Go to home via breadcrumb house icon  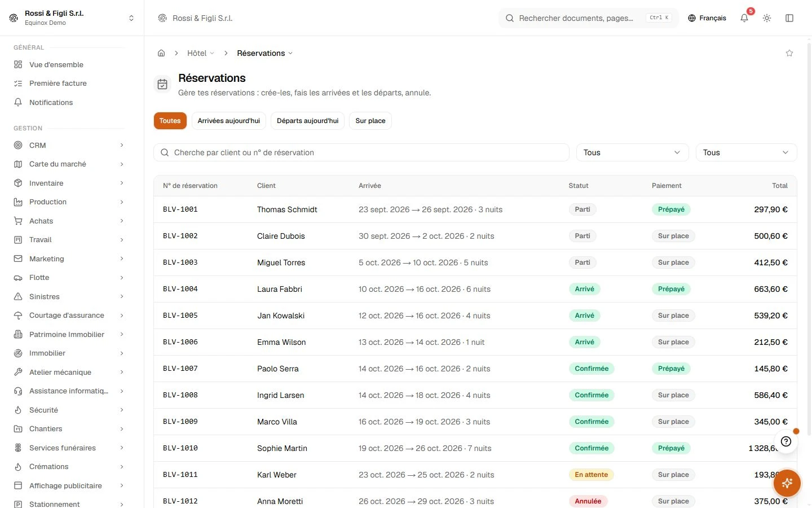(x=161, y=53)
